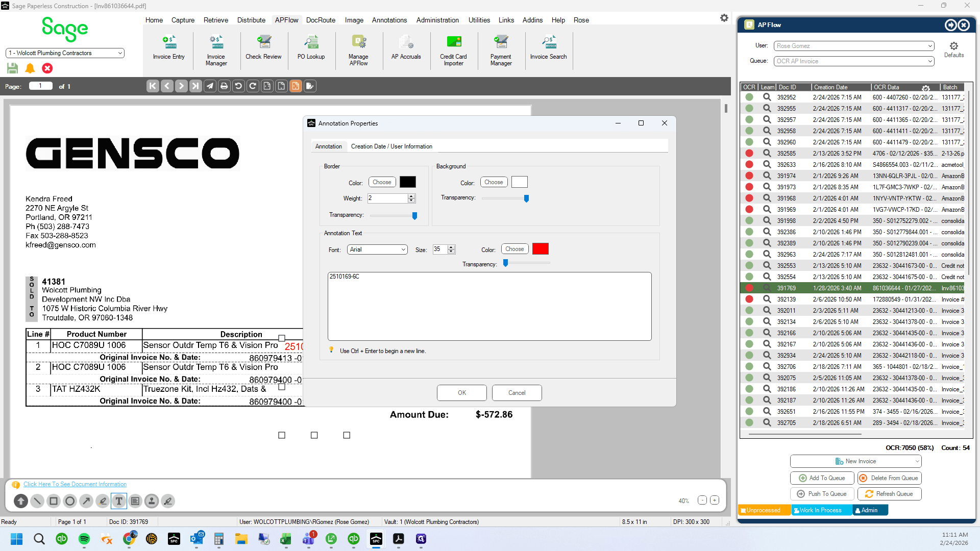Open the Payment Manager
980x551 pixels.
click(501, 51)
